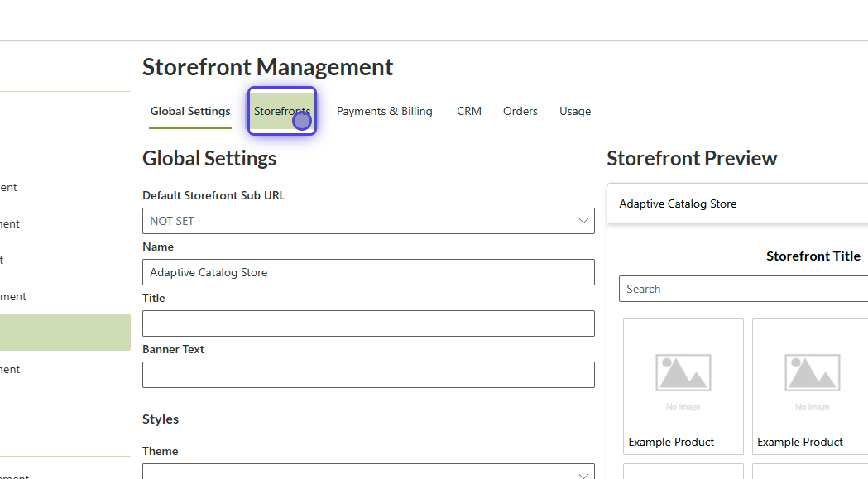
Task: Click "Adaptive Catalog Store" in the preview header
Action: [x=678, y=204]
